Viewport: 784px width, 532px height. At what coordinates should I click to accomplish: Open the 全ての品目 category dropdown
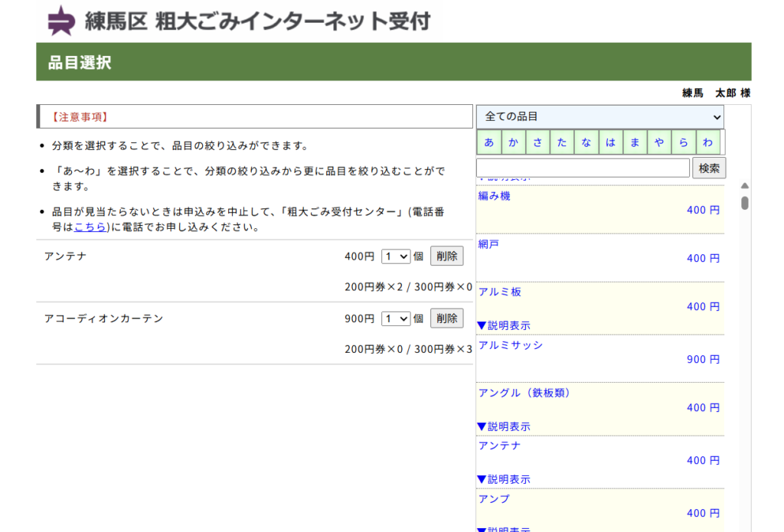599,116
